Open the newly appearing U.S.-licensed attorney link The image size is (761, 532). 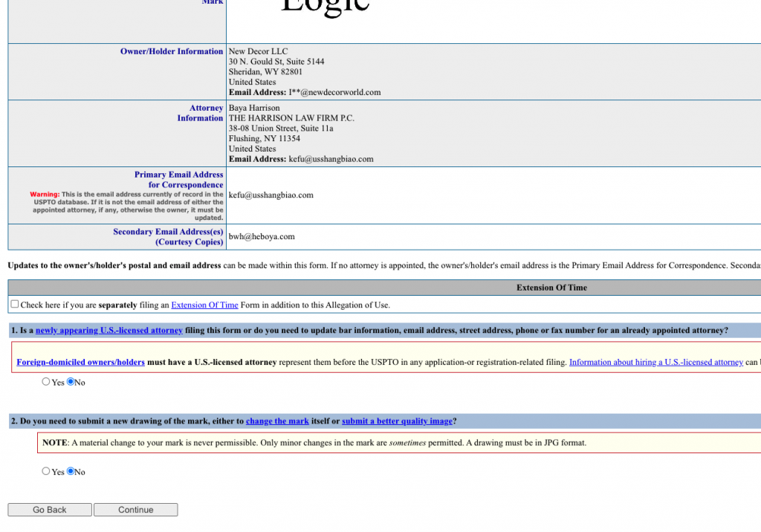(x=109, y=330)
